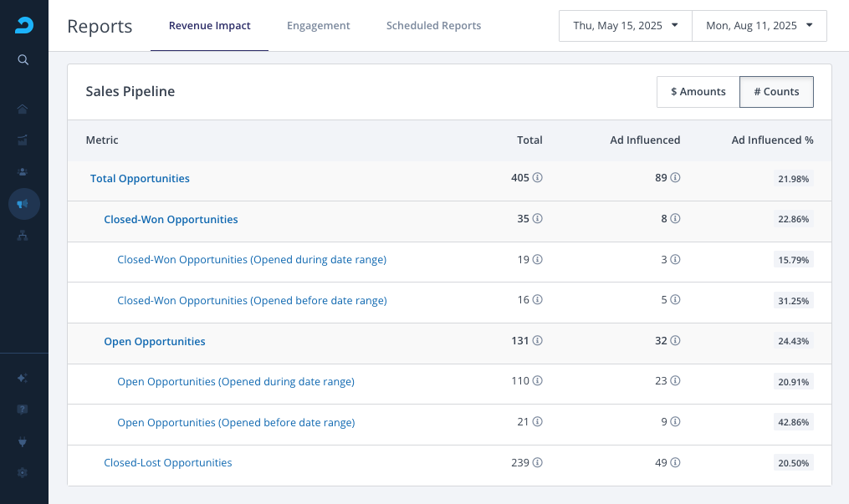Click the 42.86% Ad Influenced badge

point(793,423)
